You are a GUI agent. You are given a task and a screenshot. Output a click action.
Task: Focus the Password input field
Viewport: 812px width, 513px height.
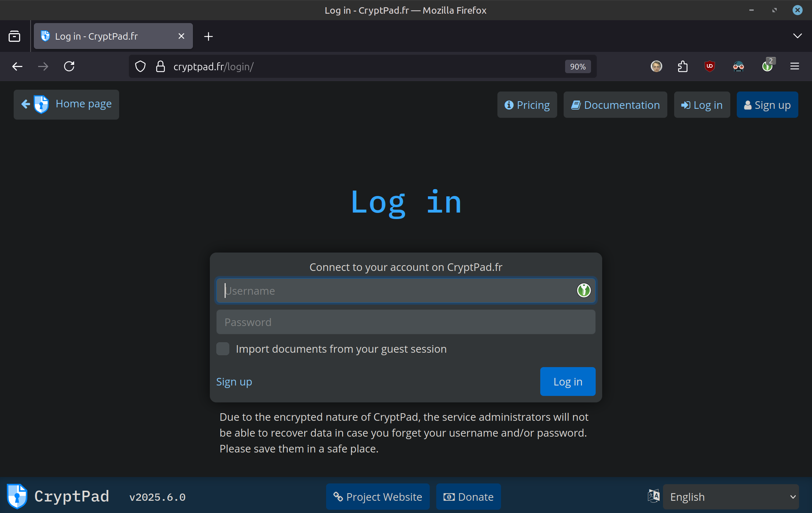point(406,322)
